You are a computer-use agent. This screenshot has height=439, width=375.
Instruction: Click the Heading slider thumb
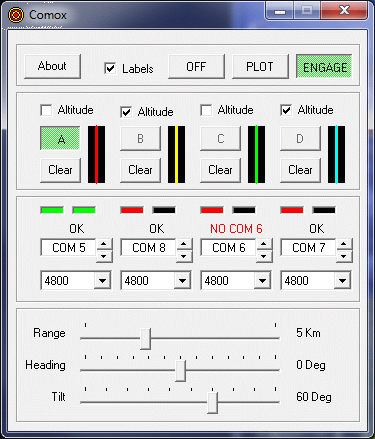[180, 370]
